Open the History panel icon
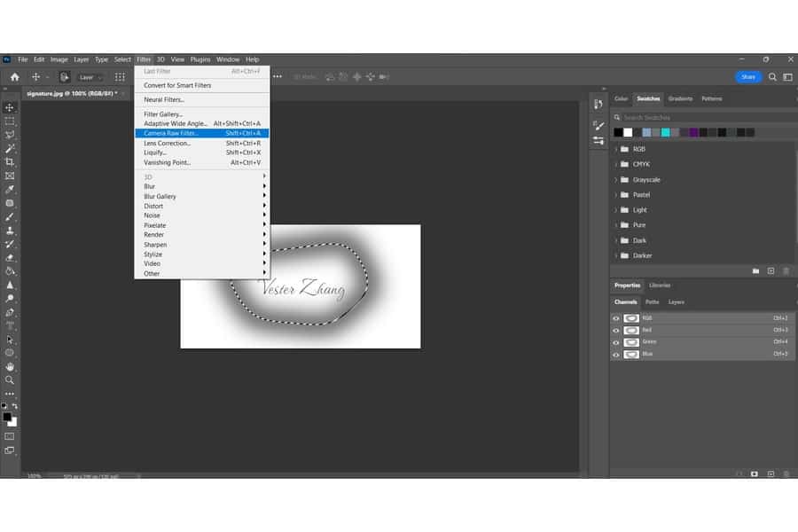Viewport: 798px width, 532px height. tap(598, 105)
